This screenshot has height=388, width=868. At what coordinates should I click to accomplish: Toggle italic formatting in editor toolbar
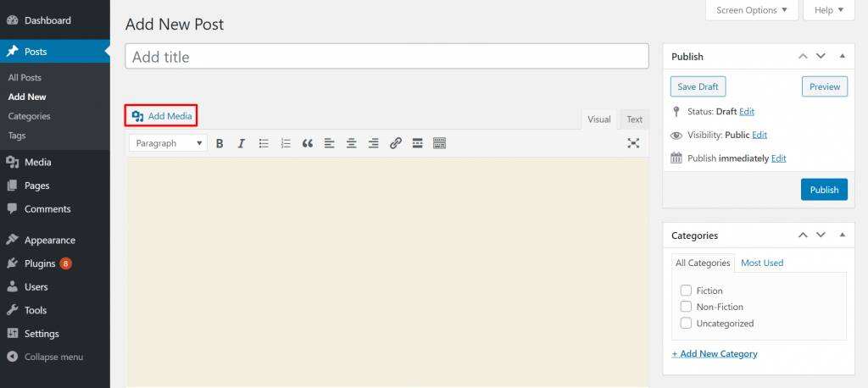[x=242, y=143]
